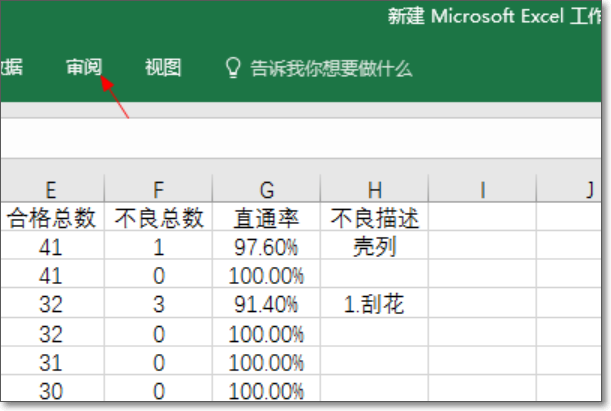The width and height of the screenshot is (611, 411).
Task: Select the cell with value 31
Action: [51, 363]
